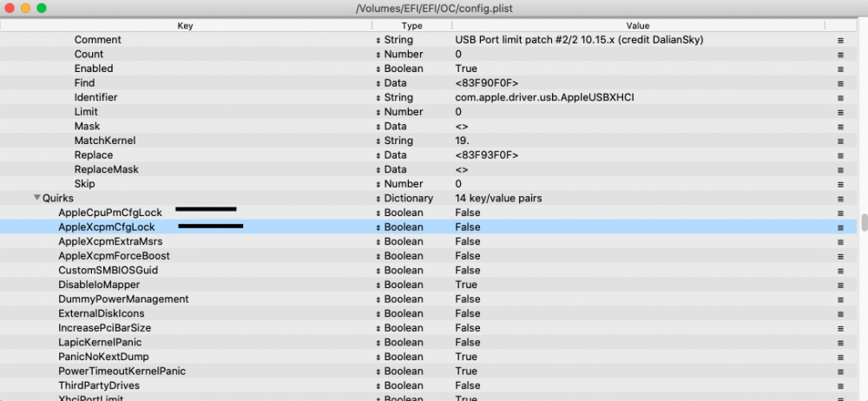Open row menu icon for Find row
Image resolution: width=868 pixels, height=401 pixels.
point(840,83)
